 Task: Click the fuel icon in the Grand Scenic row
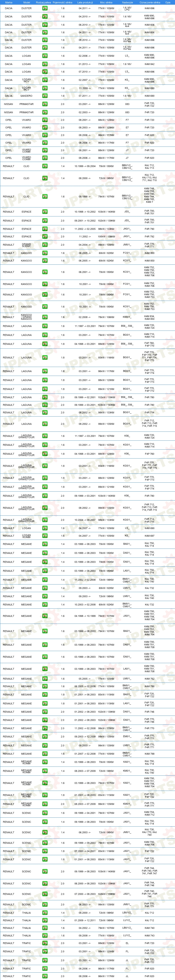click(x=45, y=245)
